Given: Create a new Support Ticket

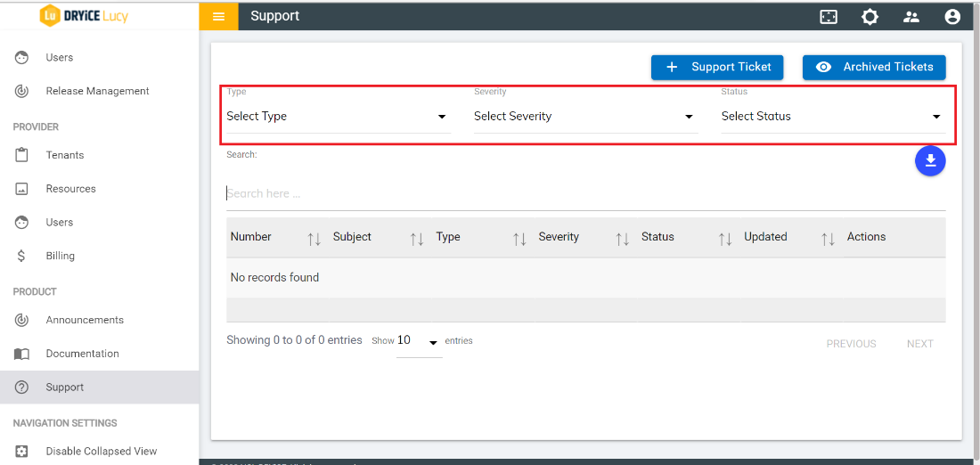Looking at the screenshot, I should pyautogui.click(x=717, y=67).
